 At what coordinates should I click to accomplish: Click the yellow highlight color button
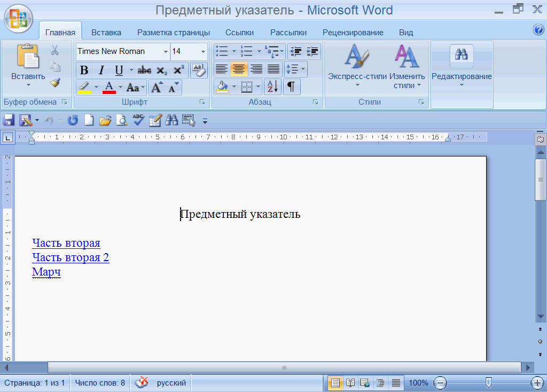coord(85,87)
